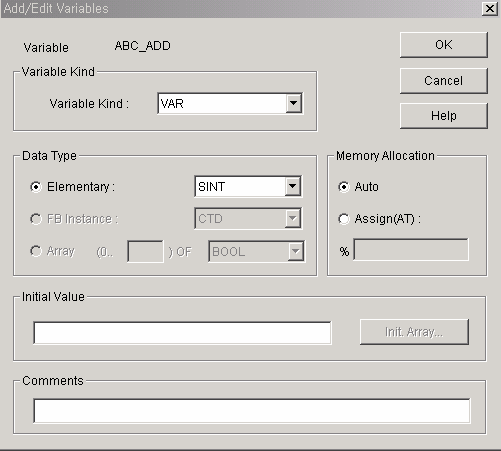Close the Add/Edit Variables dialog
This screenshot has width=501, height=451.
490,8
